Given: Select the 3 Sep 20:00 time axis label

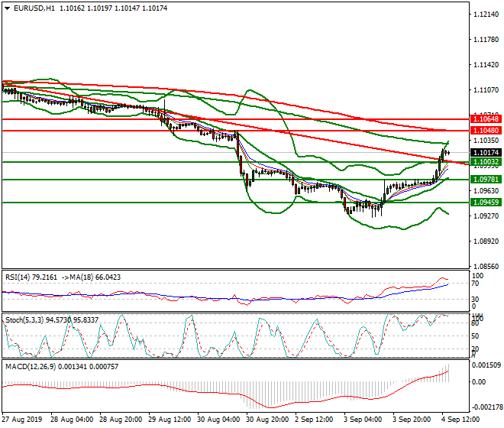Looking at the screenshot, I should click(412, 420).
